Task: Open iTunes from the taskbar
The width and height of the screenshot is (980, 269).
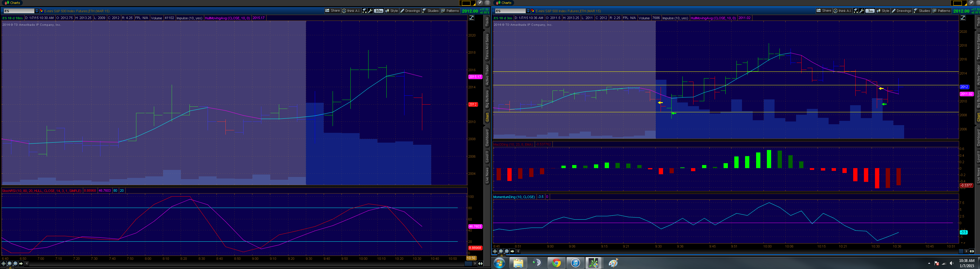Action: (x=575, y=263)
